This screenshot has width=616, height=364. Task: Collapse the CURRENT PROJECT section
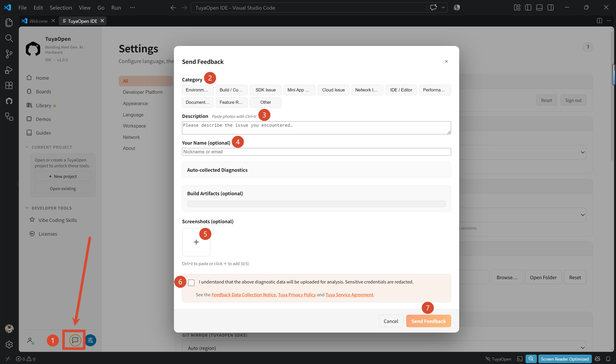[x=49, y=147]
